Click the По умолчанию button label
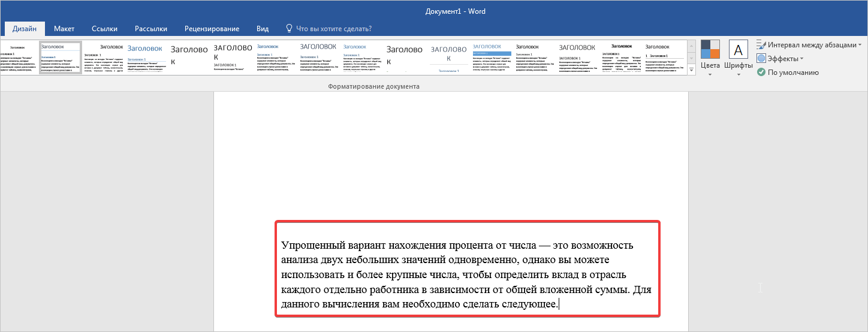The width and height of the screenshot is (868, 332). tap(793, 73)
